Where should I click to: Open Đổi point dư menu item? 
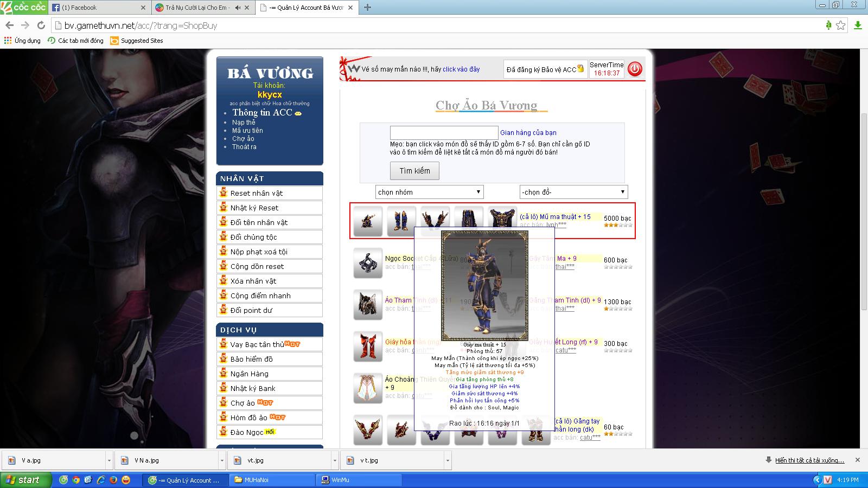tap(270, 310)
